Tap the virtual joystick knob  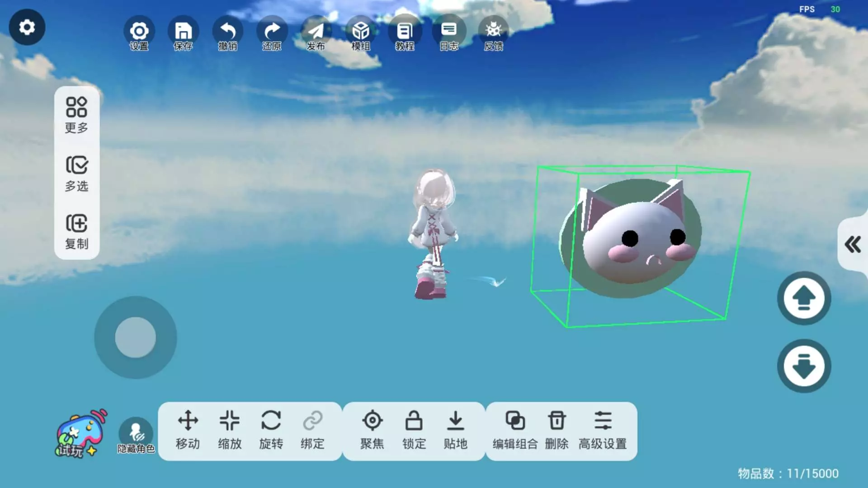pyautogui.click(x=135, y=337)
